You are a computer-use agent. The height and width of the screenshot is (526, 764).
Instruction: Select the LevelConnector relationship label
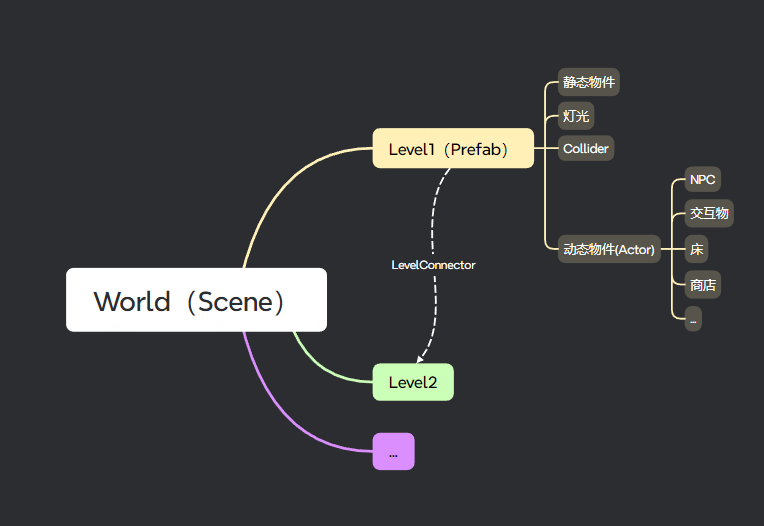click(433, 265)
